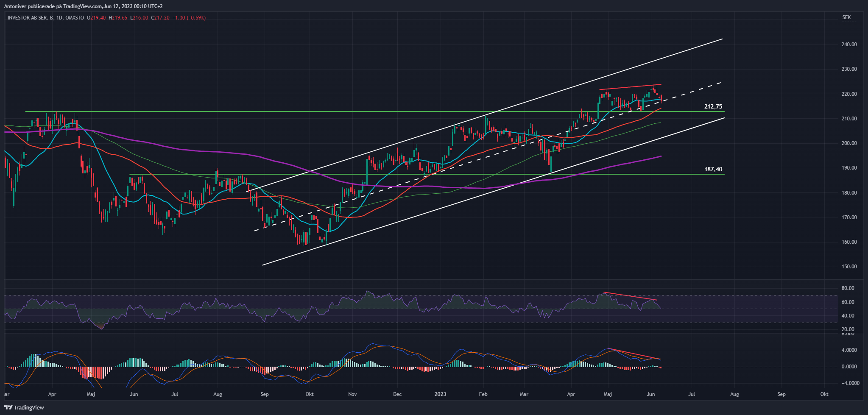Click the SEK currency label
This screenshot has height=415, width=868.
(846, 17)
